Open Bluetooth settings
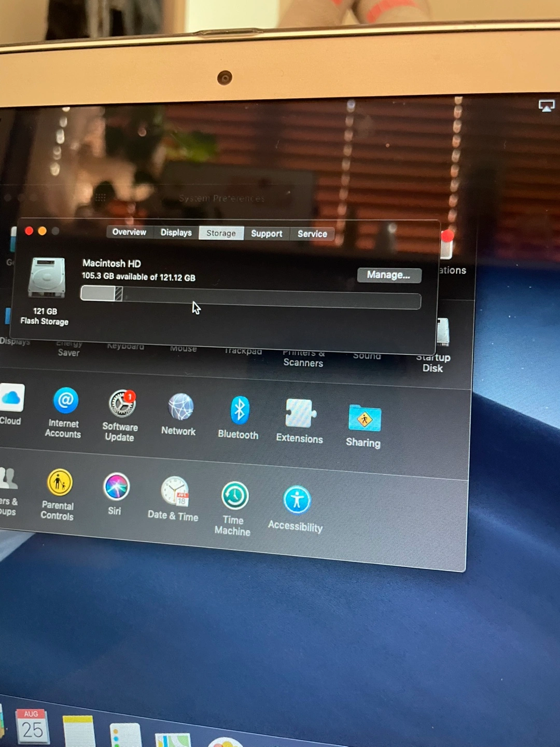Viewport: 560px width, 747px height. [239, 410]
